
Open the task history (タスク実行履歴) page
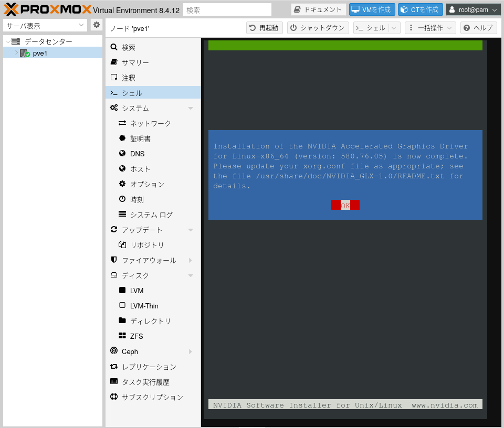tap(145, 382)
